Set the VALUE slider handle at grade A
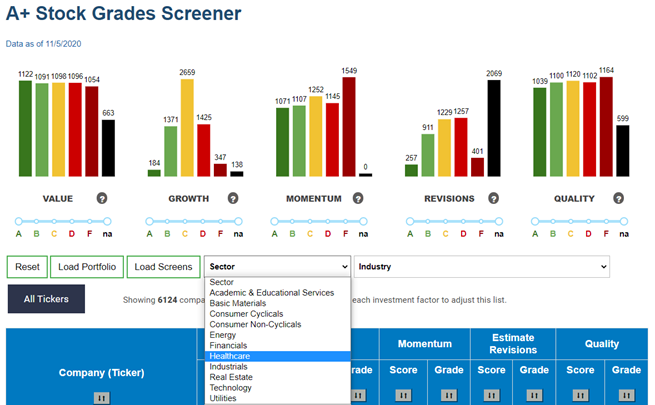655x405 pixels. (x=18, y=221)
